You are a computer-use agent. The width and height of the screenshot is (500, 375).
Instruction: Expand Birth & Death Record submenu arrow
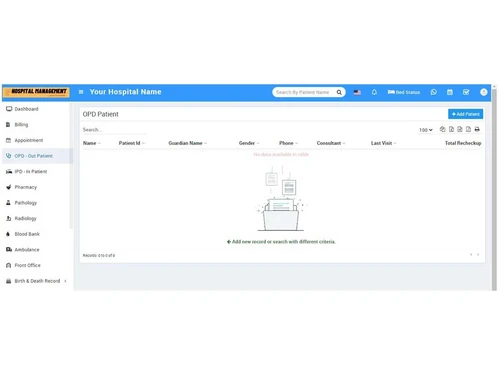[x=65, y=281]
